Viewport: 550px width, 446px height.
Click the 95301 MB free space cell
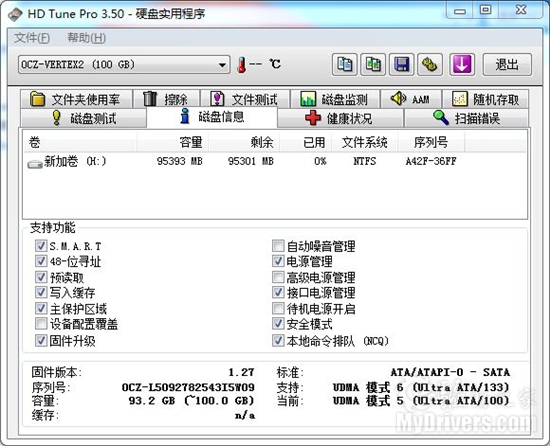(x=250, y=161)
